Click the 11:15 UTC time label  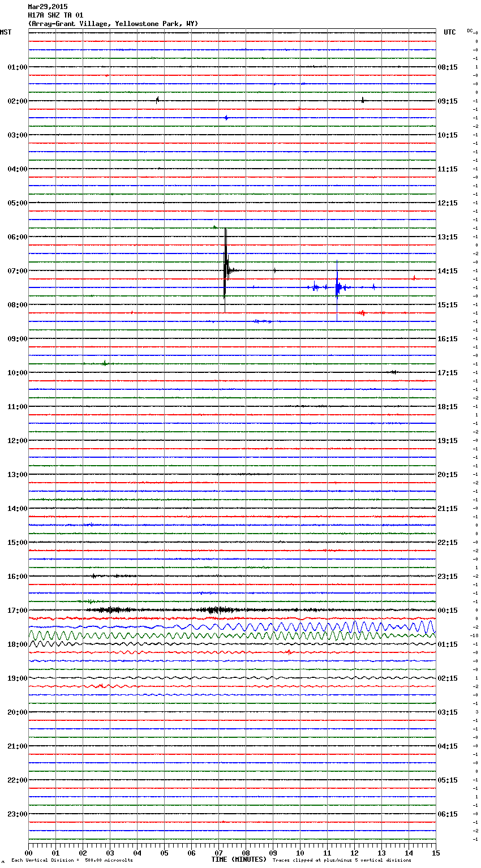click(x=448, y=169)
